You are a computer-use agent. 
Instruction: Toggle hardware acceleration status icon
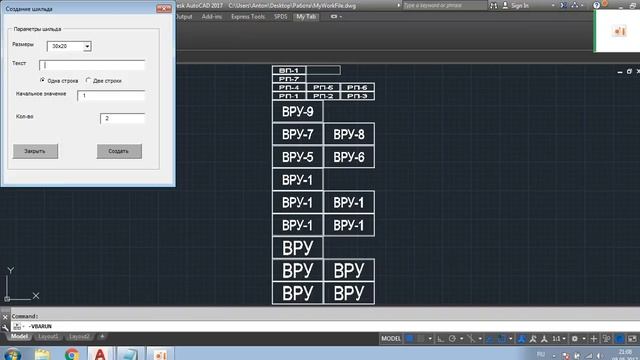[620, 338]
